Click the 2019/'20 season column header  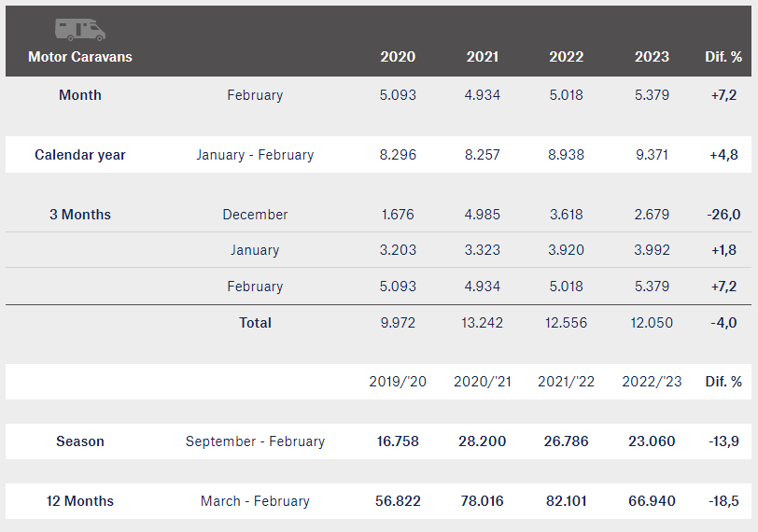click(x=398, y=381)
